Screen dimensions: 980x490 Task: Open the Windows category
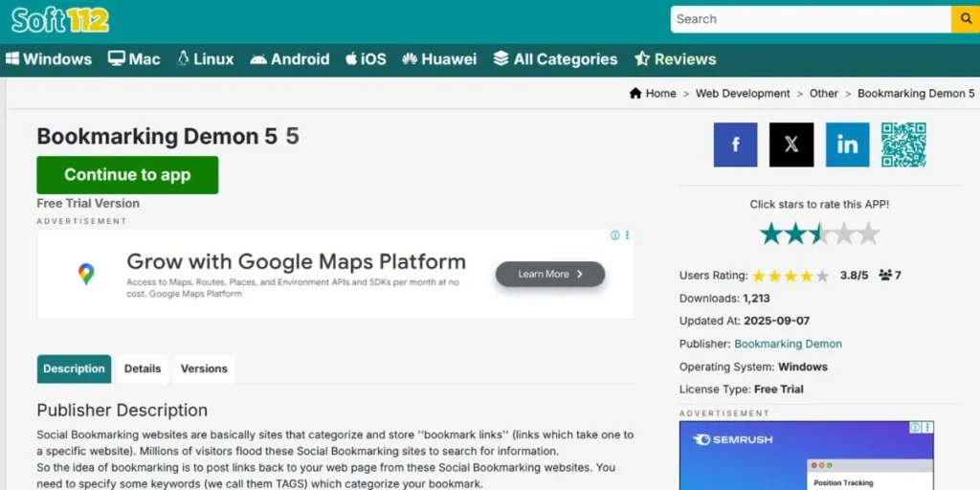[49, 59]
